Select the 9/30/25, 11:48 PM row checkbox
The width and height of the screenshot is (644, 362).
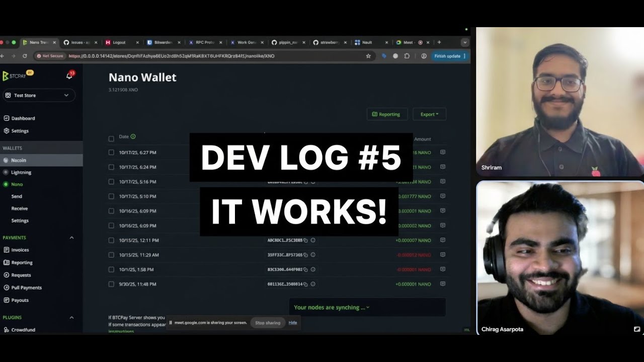111,284
